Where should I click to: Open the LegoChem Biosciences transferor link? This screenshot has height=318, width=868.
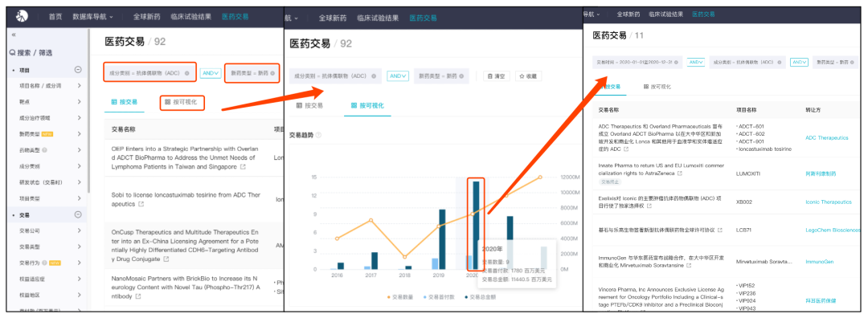(833, 230)
